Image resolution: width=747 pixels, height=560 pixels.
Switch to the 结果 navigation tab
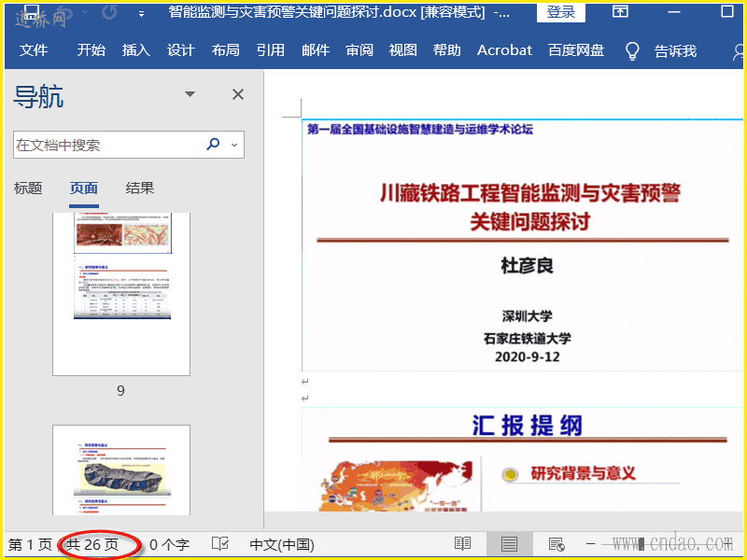point(139,189)
